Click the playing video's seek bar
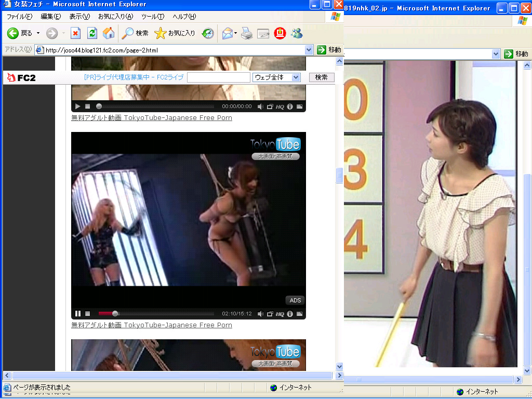The image size is (532, 399). 156,313
